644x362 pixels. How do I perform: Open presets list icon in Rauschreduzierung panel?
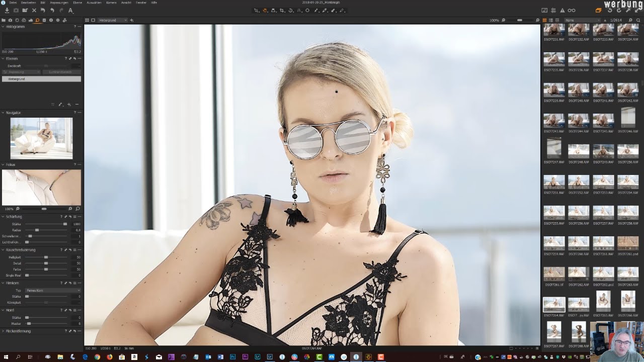[x=75, y=250]
